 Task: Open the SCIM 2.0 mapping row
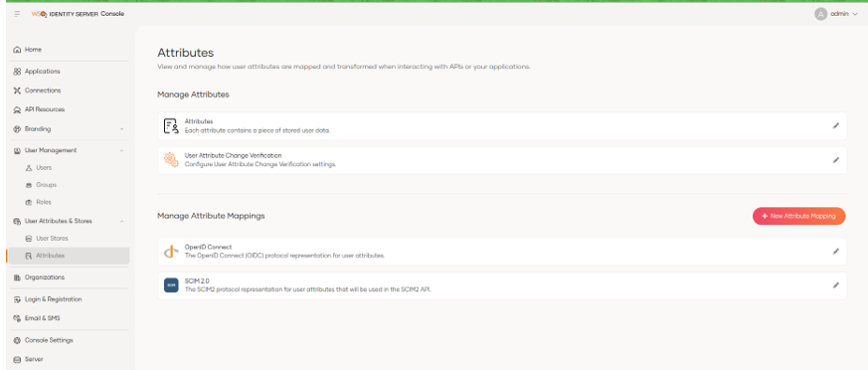[x=502, y=285]
